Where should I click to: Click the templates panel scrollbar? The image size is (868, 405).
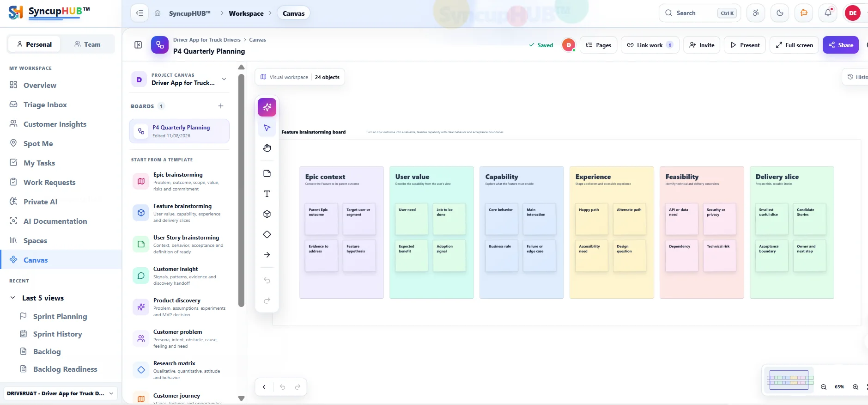(241, 190)
